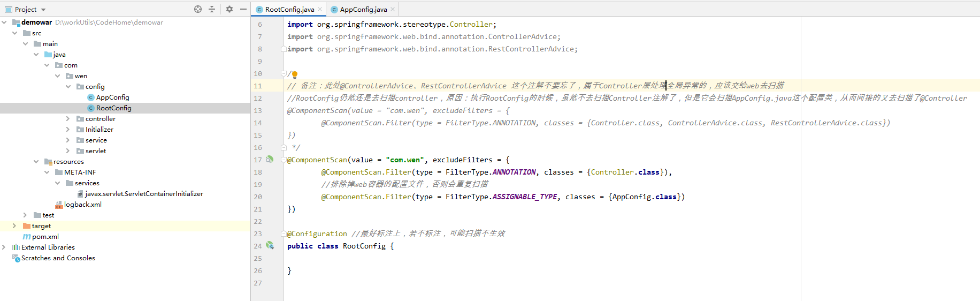This screenshot has width=980, height=301.
Task: Collapse the services folder node
Action: pyautogui.click(x=58, y=183)
